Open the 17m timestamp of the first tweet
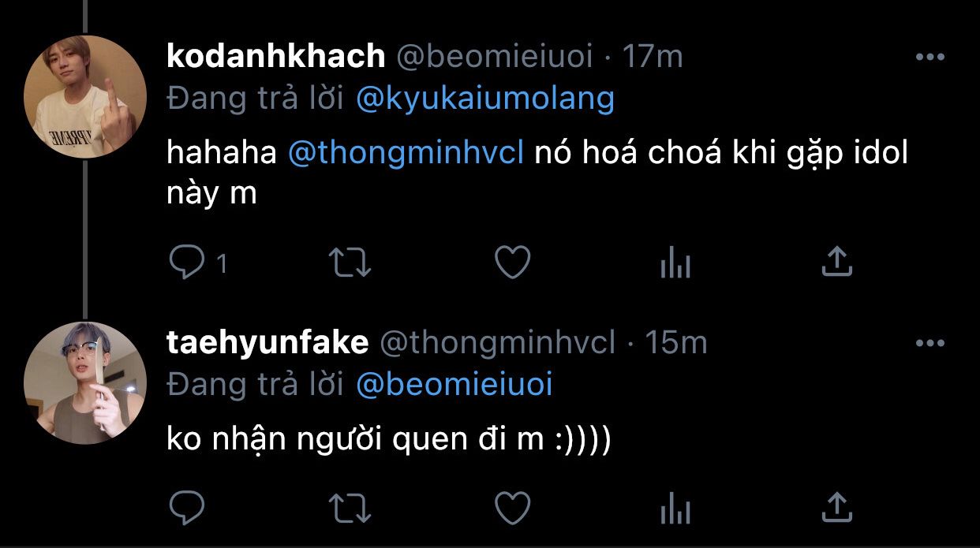 653,57
